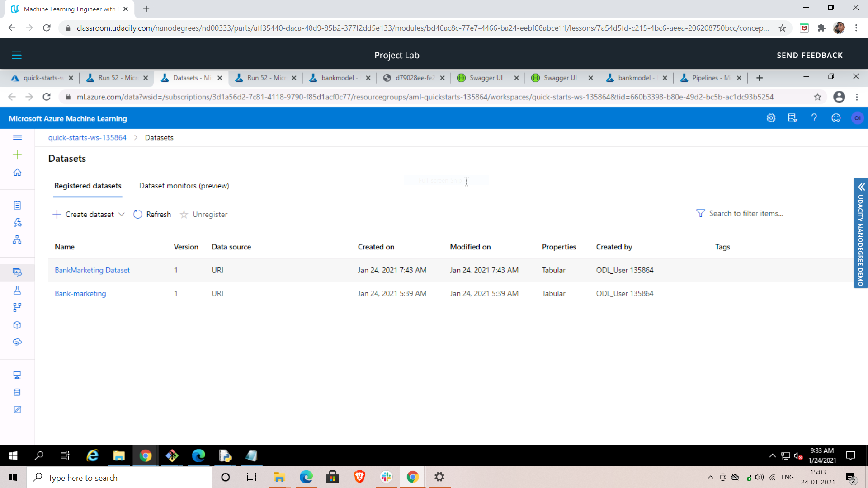Expand the Azure ML left navigation menu
Screen dimensions: 868x488
pyautogui.click(x=17, y=137)
